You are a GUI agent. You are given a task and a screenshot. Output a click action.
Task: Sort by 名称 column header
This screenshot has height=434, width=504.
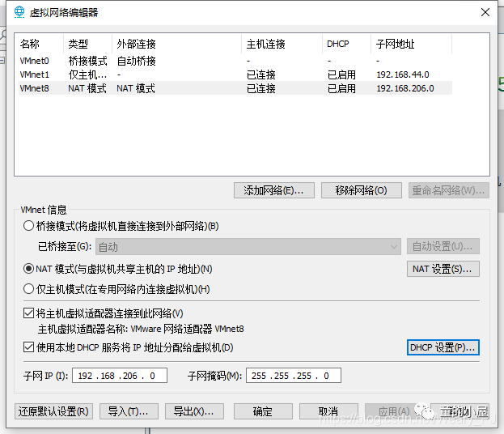pos(39,44)
